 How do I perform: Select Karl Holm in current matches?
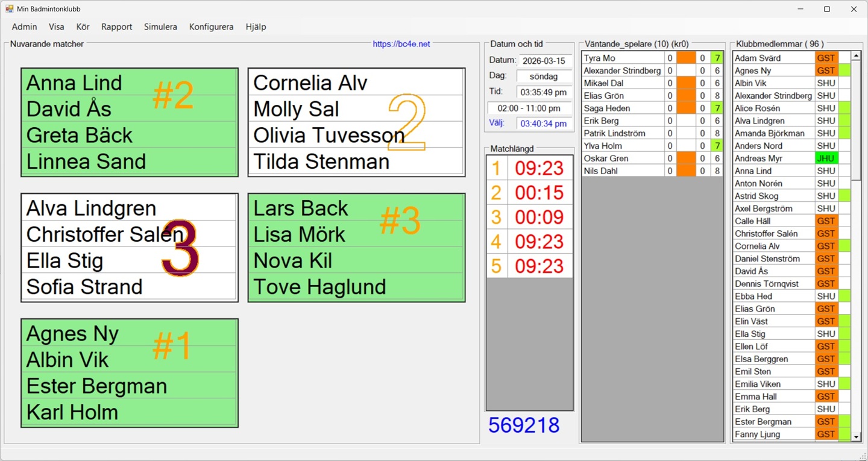[130, 412]
